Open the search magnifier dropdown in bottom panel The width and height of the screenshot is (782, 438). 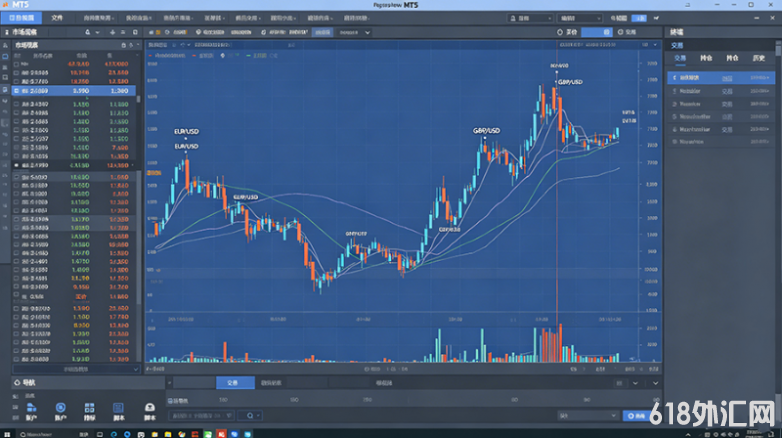(x=250, y=416)
